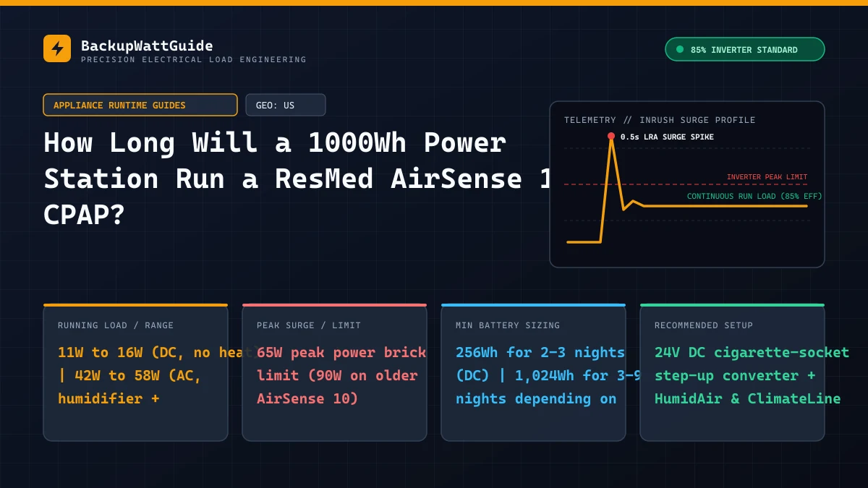Open the Recommended Setup card header
Image resolution: width=868 pixels, height=488 pixels.
point(704,325)
